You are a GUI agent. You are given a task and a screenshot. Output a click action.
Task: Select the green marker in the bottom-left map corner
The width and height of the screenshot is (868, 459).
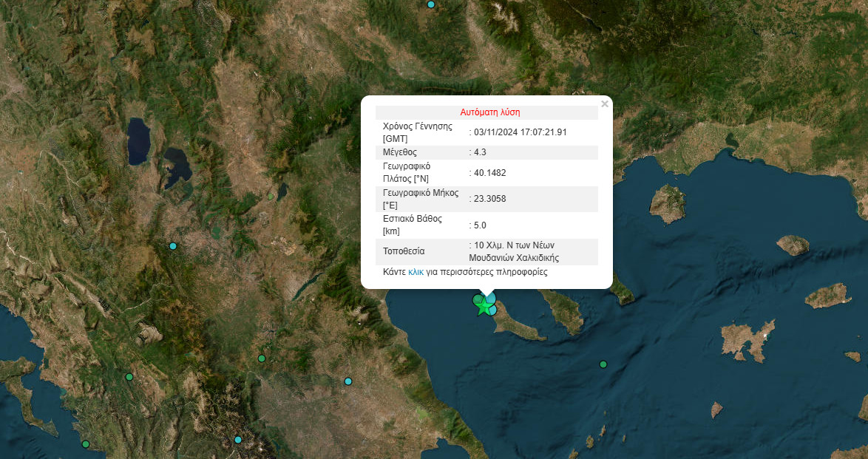pyautogui.click(x=86, y=444)
